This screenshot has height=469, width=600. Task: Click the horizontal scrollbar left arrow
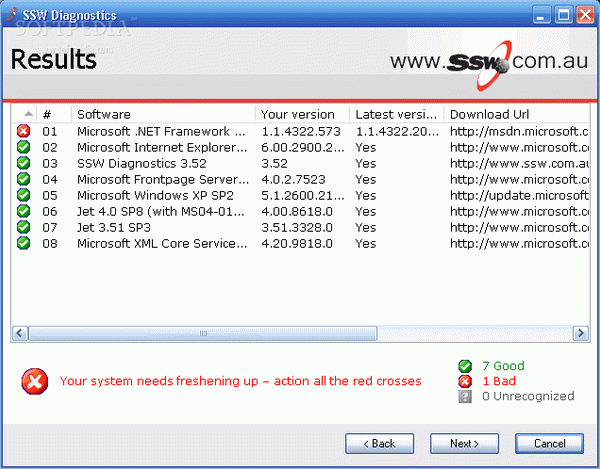pos(20,333)
